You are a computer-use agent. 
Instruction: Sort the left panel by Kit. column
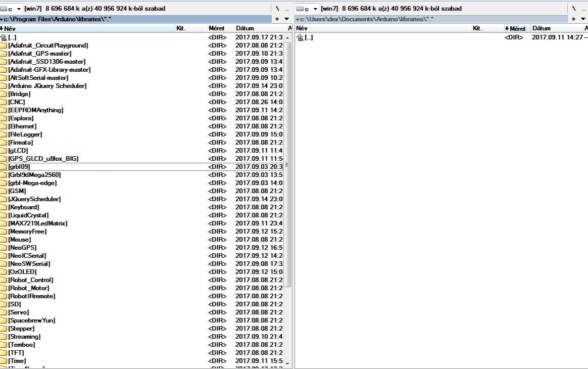pos(191,28)
